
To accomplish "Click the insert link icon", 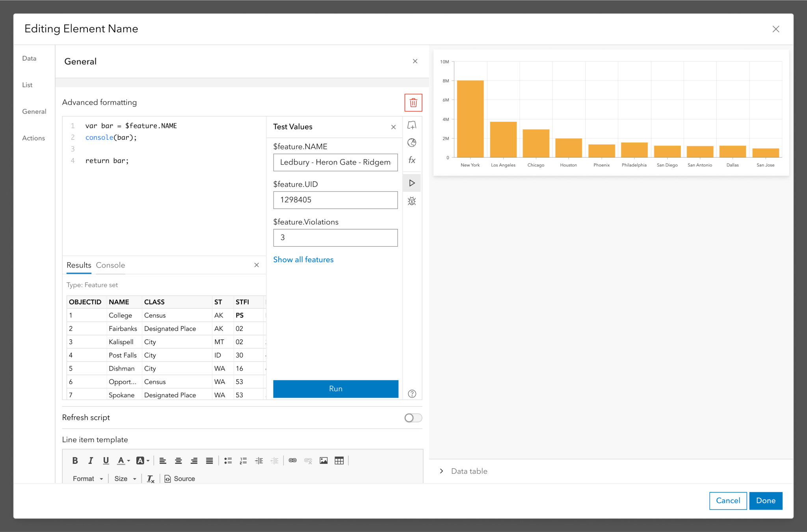I will click(x=292, y=460).
